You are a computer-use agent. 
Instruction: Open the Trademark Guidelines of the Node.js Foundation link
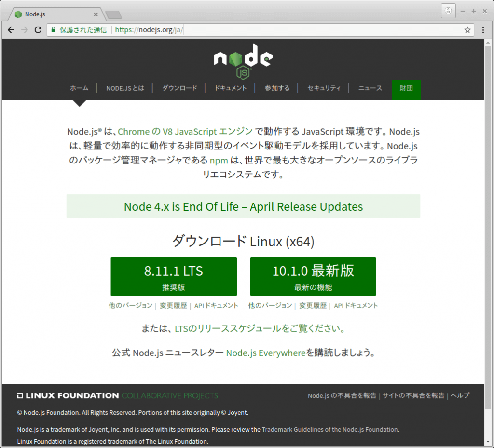[330, 429]
